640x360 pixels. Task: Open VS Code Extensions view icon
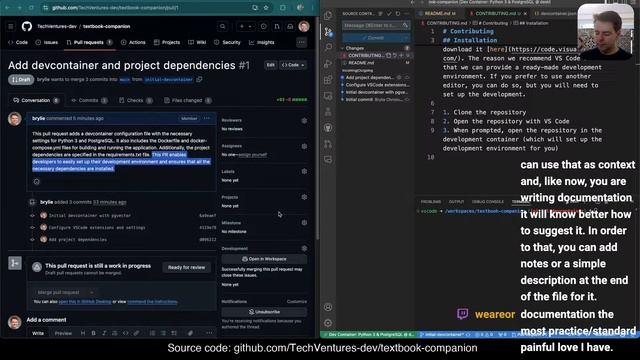click(328, 80)
